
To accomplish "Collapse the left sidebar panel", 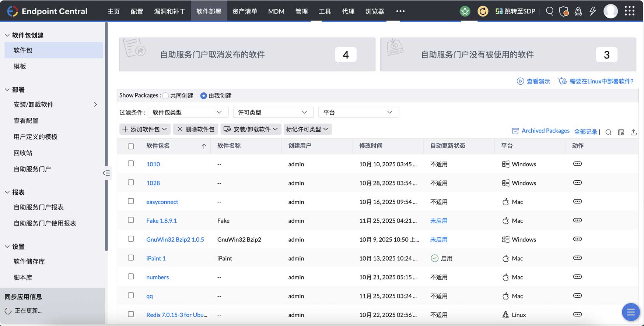I will tap(106, 173).
